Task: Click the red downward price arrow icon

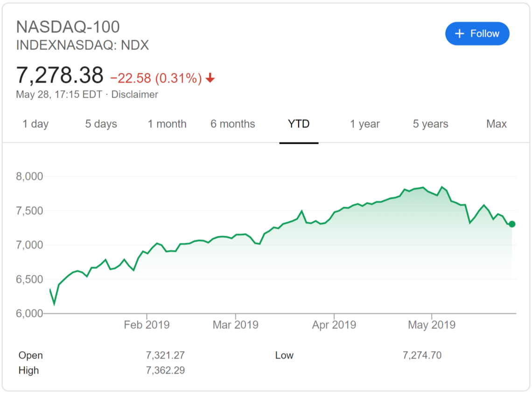Action: click(210, 78)
